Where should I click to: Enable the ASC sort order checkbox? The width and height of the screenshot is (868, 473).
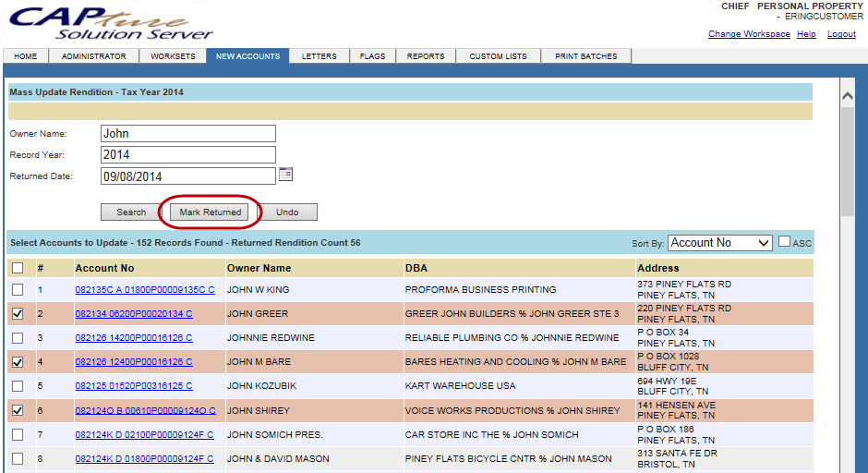[784, 242]
